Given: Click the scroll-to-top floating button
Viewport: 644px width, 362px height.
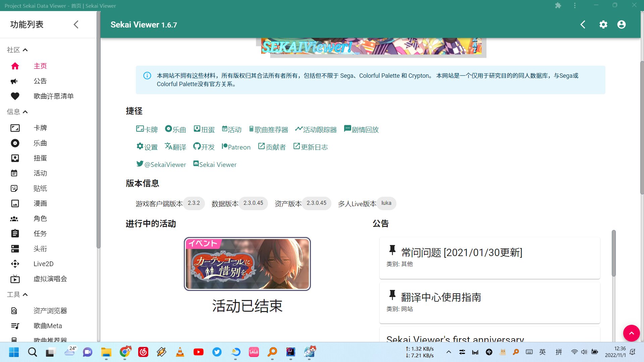Looking at the screenshot, I should [x=632, y=333].
